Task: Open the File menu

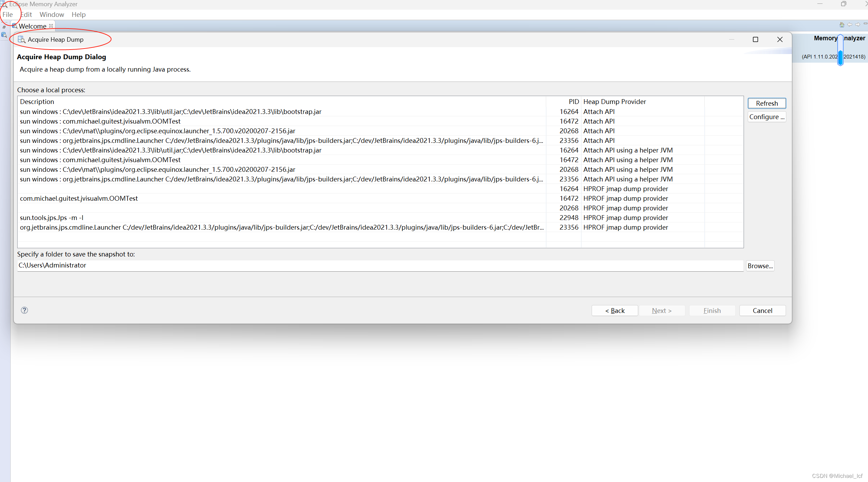Action: click(8, 14)
